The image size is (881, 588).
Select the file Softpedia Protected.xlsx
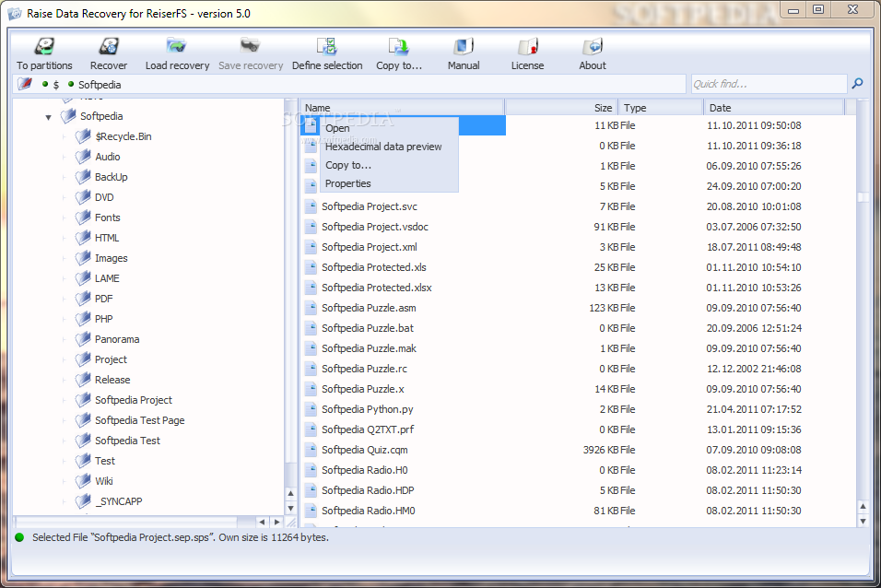(x=376, y=288)
